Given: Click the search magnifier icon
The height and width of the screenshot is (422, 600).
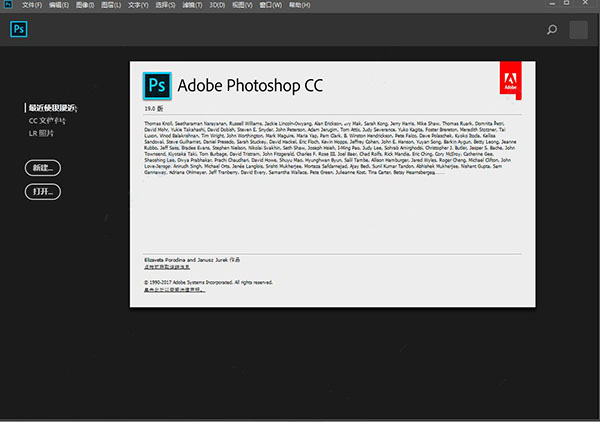Looking at the screenshot, I should (x=552, y=30).
